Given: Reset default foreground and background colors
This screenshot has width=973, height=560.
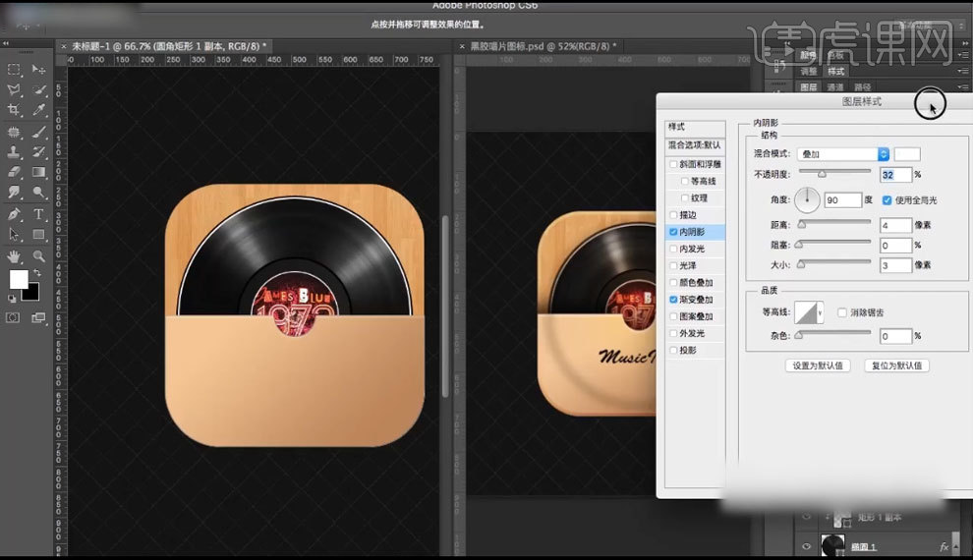Looking at the screenshot, I should [x=12, y=299].
